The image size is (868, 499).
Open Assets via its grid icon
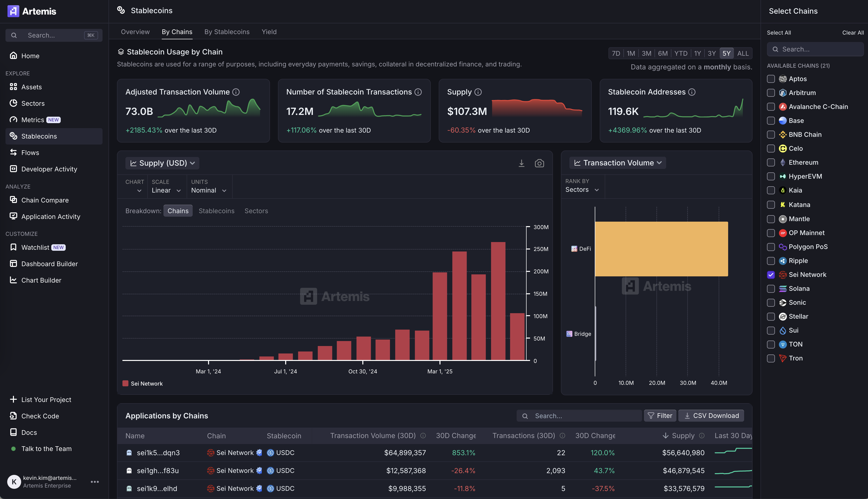pos(13,87)
